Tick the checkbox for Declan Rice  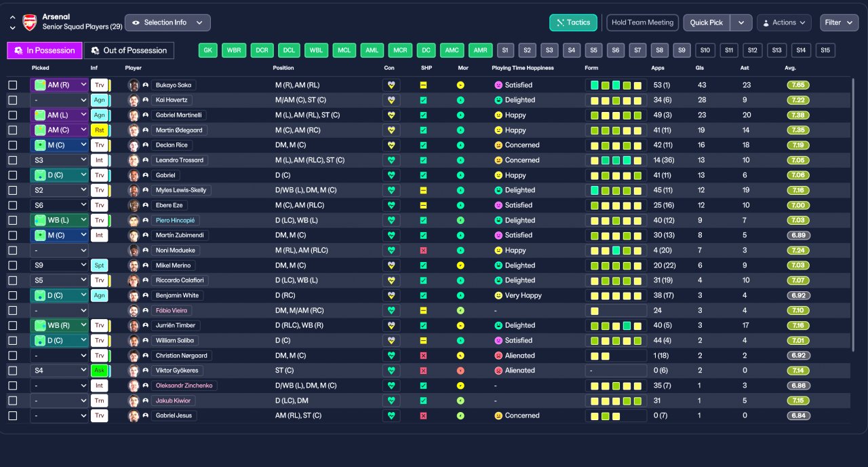pos(13,145)
